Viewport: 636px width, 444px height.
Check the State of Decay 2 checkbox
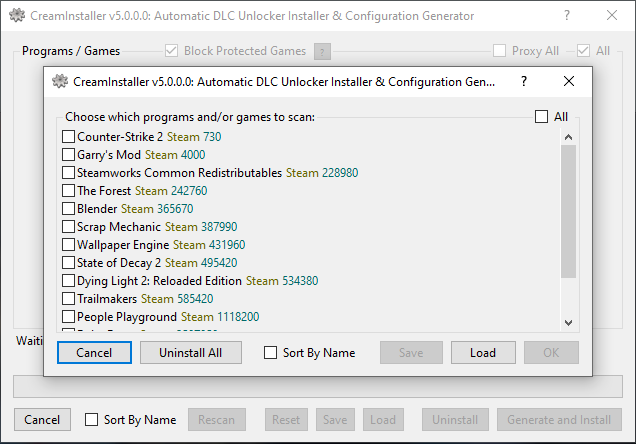(x=68, y=263)
